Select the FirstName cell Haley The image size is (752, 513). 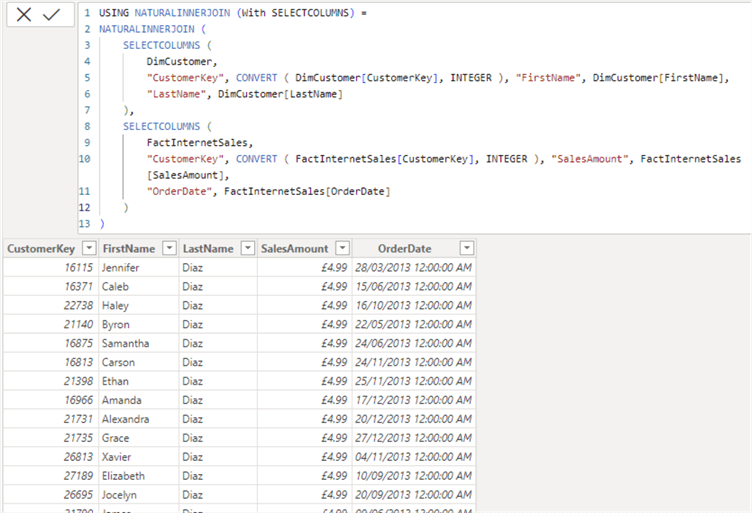click(x=139, y=305)
